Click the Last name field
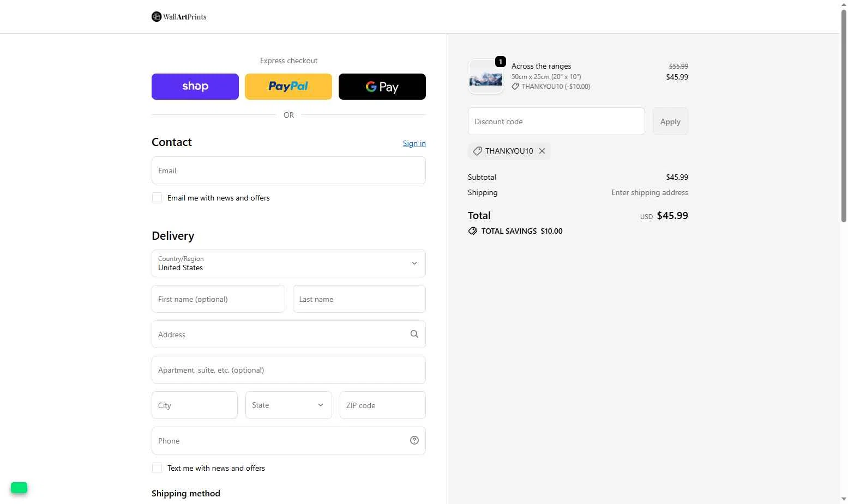Image resolution: width=848 pixels, height=504 pixels. click(x=359, y=299)
